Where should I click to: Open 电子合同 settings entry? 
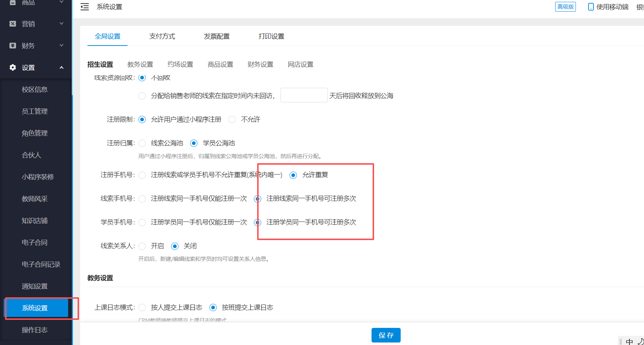point(35,242)
